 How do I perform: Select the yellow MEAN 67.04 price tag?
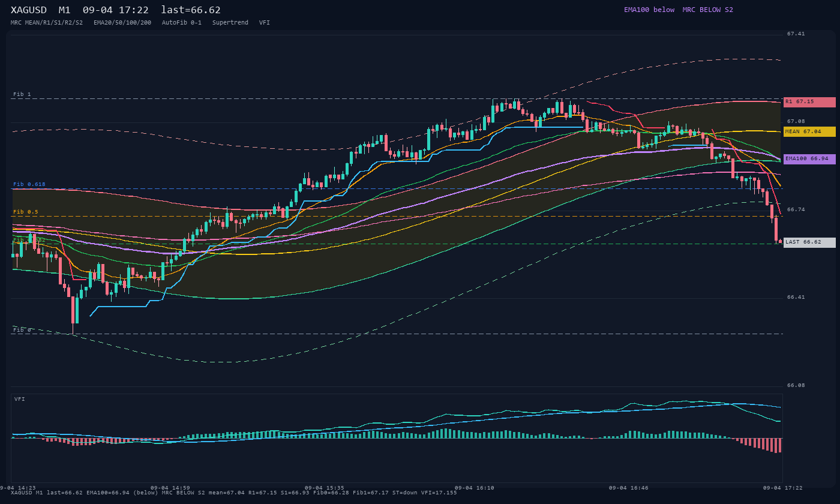click(809, 131)
